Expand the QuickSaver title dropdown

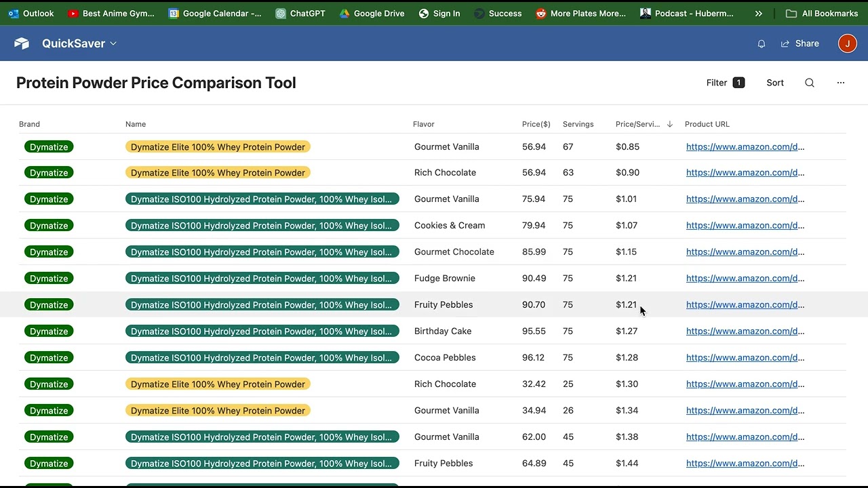[x=79, y=43]
